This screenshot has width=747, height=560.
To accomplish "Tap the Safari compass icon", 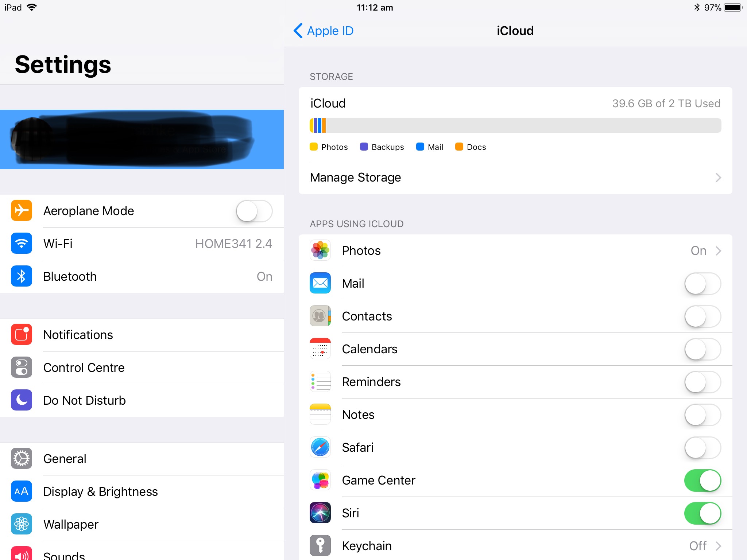I will (320, 447).
